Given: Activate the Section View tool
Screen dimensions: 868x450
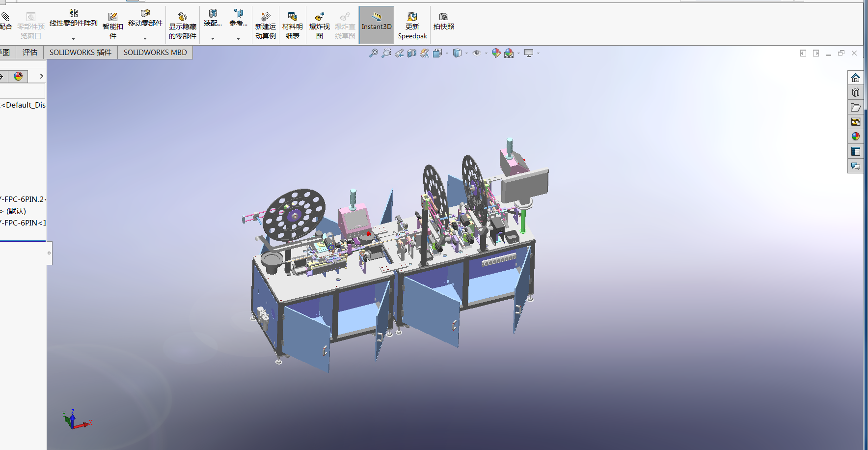Looking at the screenshot, I should point(412,53).
